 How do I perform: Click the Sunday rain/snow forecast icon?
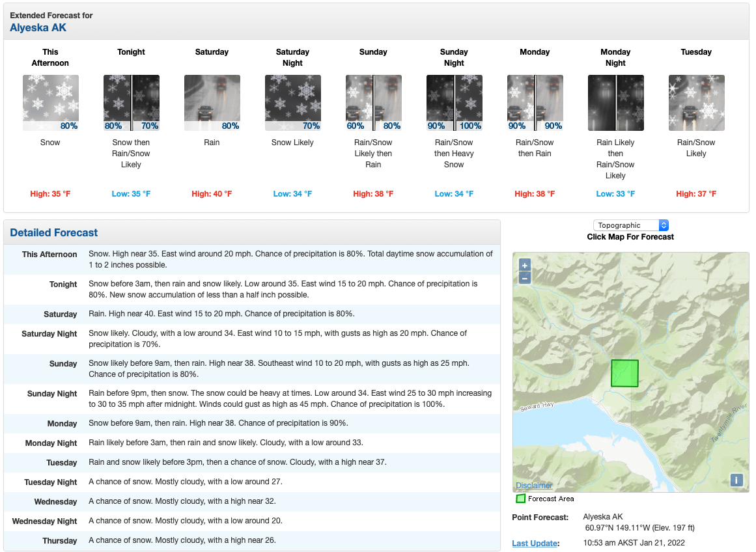374,103
